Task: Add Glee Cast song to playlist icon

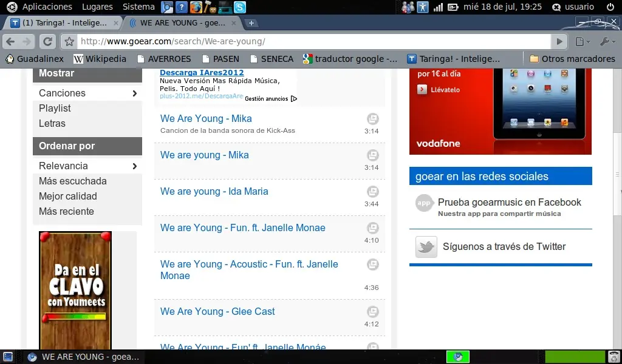Action: pyautogui.click(x=372, y=312)
